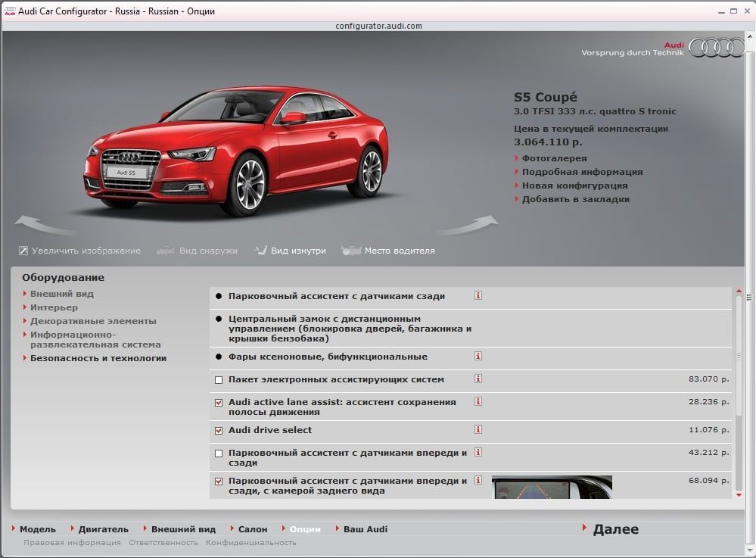Viewport: 756px width, 558px height.
Task: Uncheck Audi active lane assist option
Action: (219, 403)
